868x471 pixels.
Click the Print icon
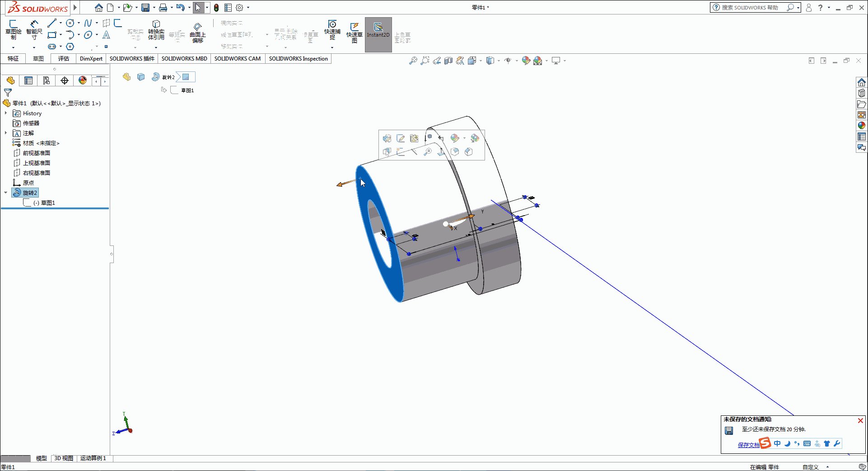coord(163,8)
